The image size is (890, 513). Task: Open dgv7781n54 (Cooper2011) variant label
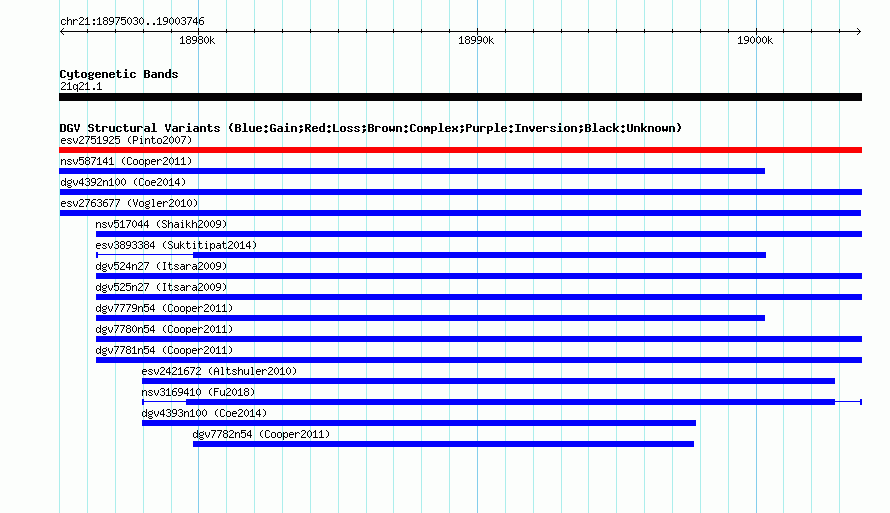click(x=164, y=350)
